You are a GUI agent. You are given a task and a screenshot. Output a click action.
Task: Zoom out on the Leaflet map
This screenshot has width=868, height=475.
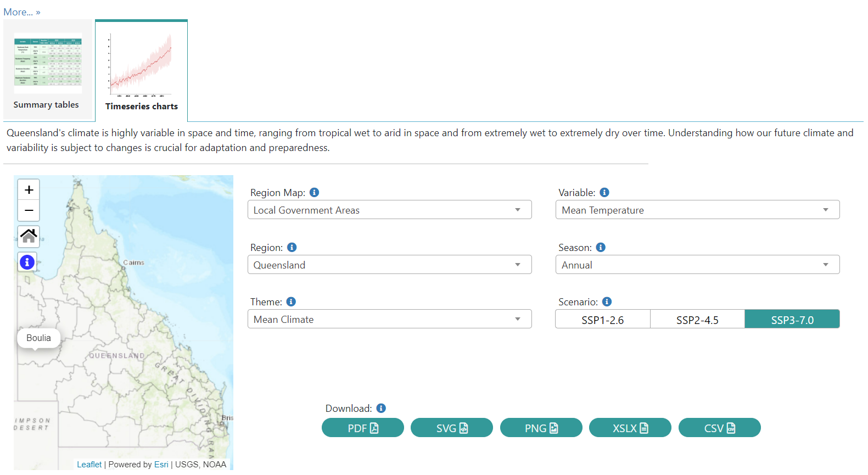pyautogui.click(x=29, y=210)
